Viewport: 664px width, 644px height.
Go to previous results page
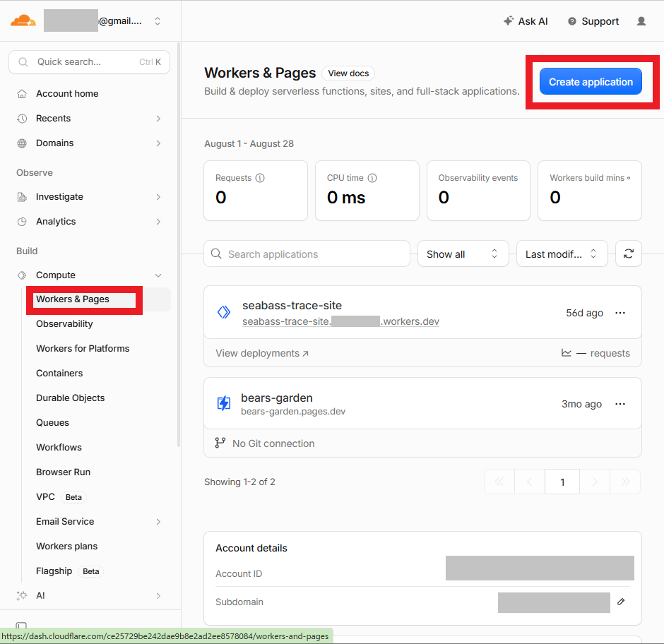click(x=529, y=482)
